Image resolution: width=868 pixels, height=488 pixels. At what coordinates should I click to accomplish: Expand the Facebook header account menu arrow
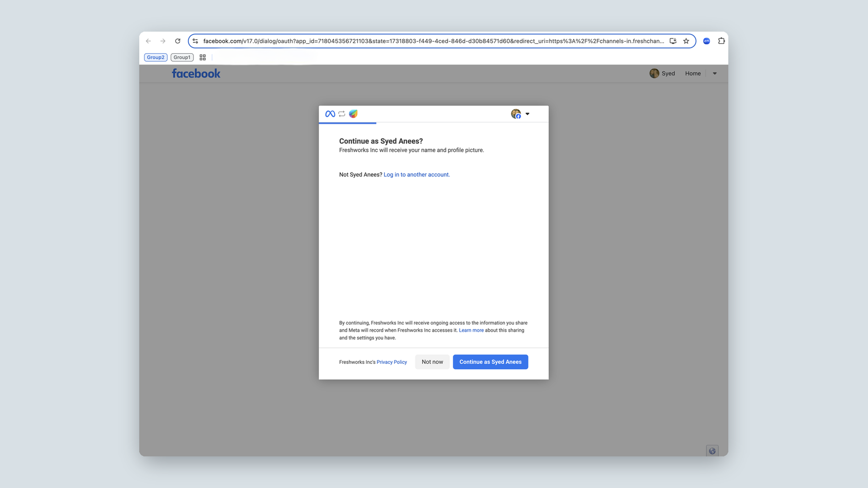(x=715, y=73)
